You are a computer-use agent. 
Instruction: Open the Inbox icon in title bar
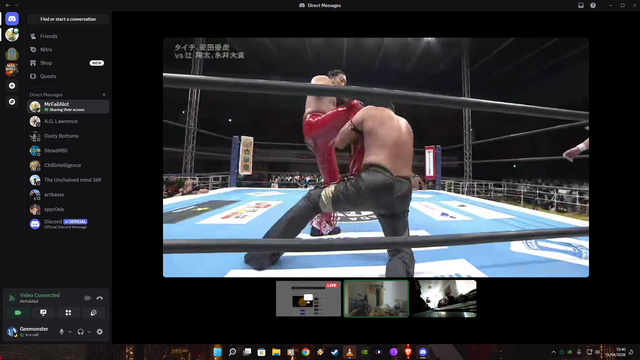(581, 5)
